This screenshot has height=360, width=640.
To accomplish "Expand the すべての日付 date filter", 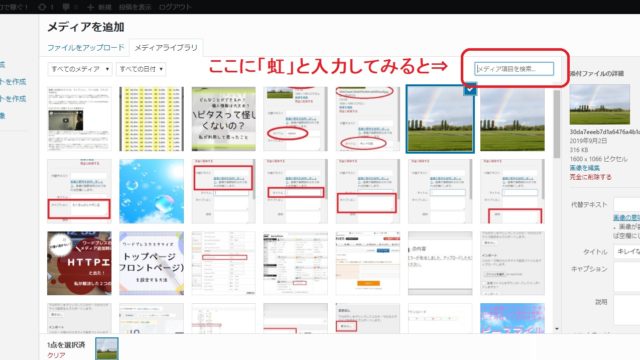I will 141,69.
